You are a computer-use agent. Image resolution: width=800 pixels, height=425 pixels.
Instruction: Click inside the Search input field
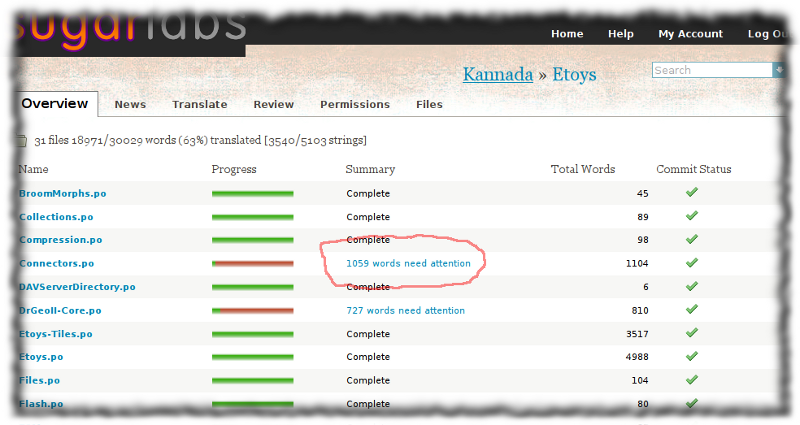point(710,70)
